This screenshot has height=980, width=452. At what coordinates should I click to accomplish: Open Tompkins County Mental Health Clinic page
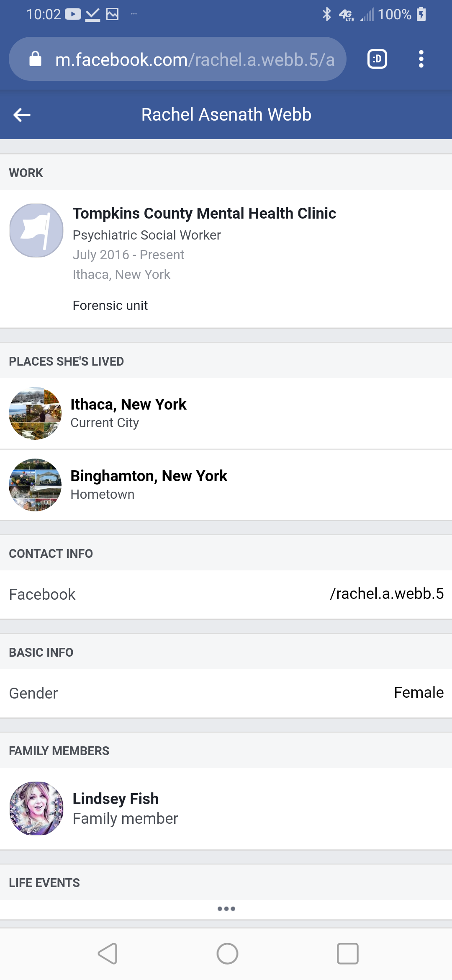pos(204,213)
